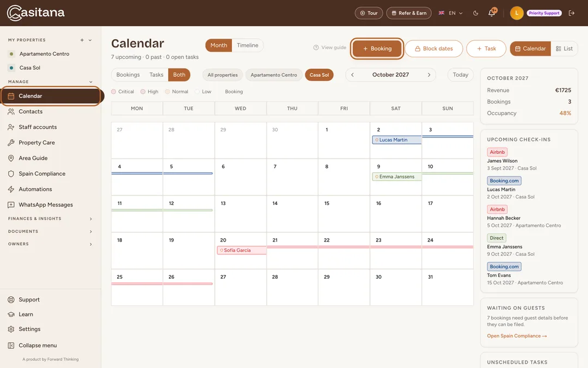Screen dimensions: 588x368
Task: Toggle dark mode moon icon
Action: tap(475, 13)
